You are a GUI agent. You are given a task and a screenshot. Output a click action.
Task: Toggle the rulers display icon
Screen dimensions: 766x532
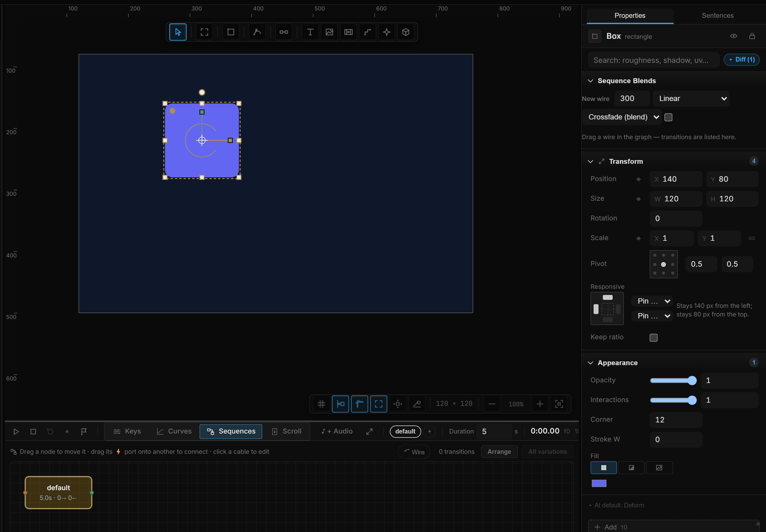pyautogui.click(x=359, y=404)
